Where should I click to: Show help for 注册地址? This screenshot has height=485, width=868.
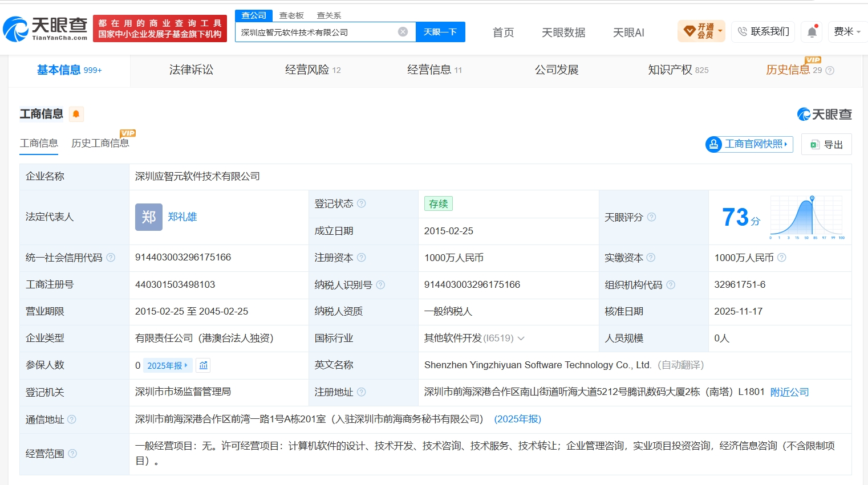pyautogui.click(x=362, y=392)
